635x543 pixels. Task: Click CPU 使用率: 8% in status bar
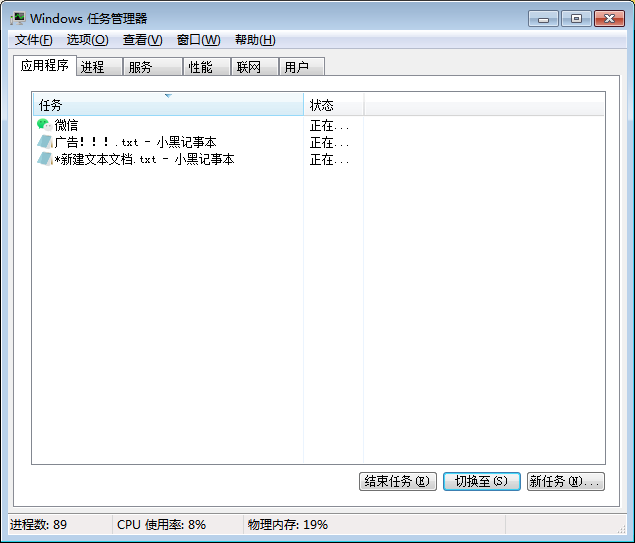tap(161, 525)
